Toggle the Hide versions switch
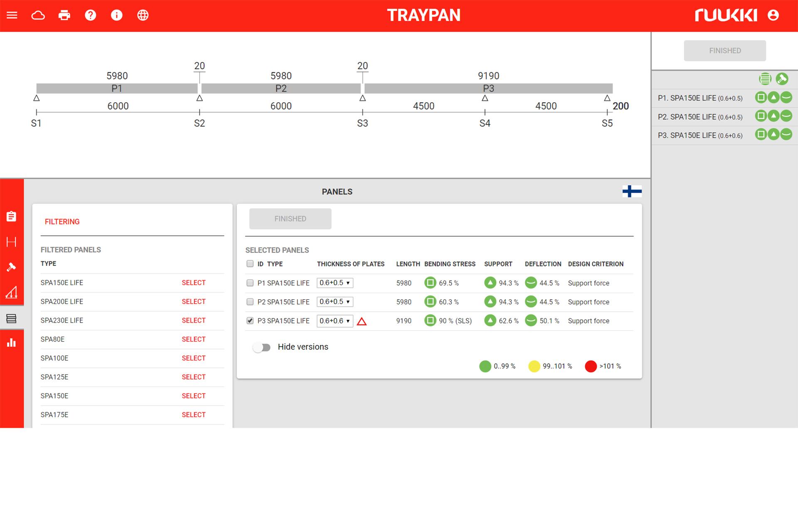This screenshot has height=532, width=798. pyautogui.click(x=262, y=347)
